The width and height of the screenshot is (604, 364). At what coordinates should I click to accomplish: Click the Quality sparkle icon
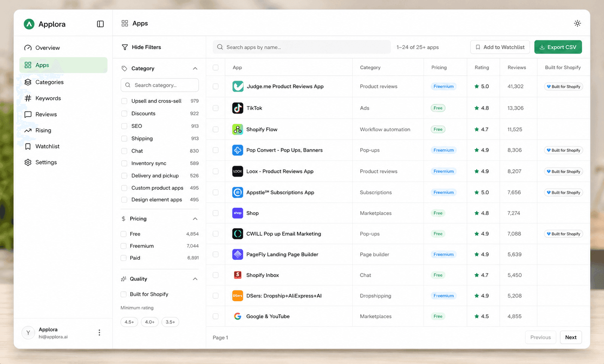123,279
